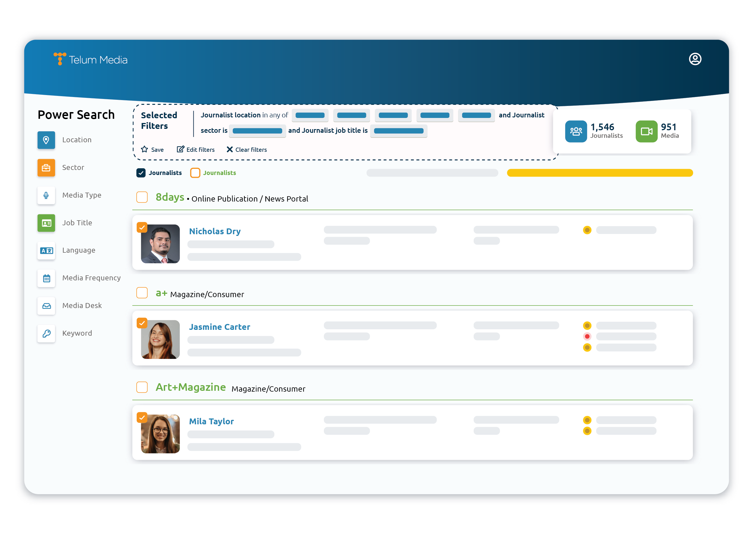The width and height of the screenshot is (756, 535).
Task: Click the Language translate icon
Action: [46, 251]
